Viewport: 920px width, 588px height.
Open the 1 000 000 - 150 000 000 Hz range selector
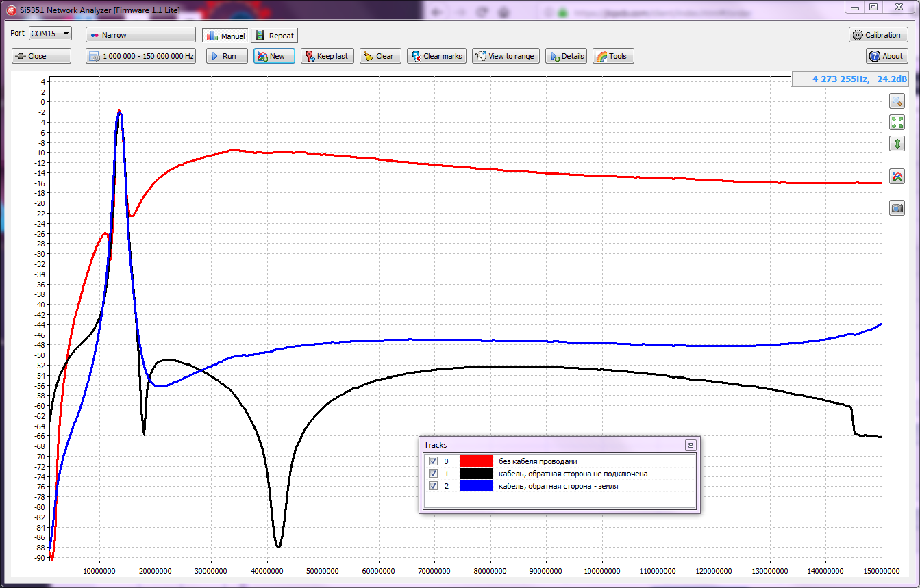[x=140, y=56]
